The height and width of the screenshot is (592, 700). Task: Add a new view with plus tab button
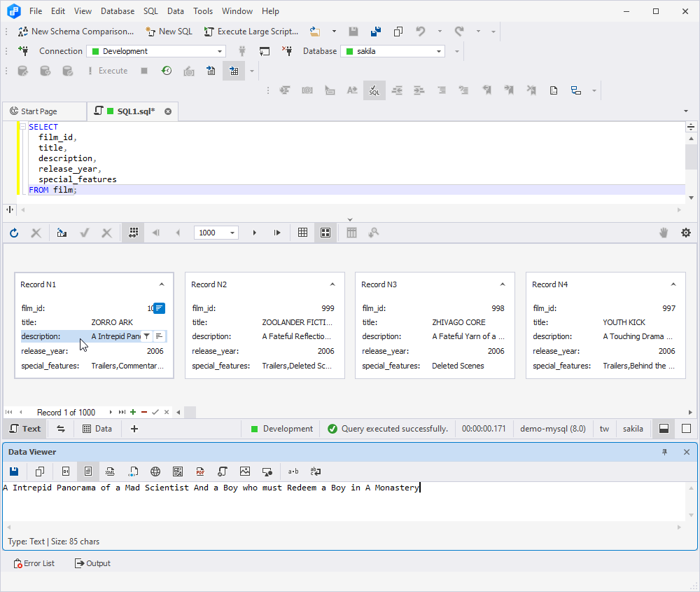[x=134, y=429]
